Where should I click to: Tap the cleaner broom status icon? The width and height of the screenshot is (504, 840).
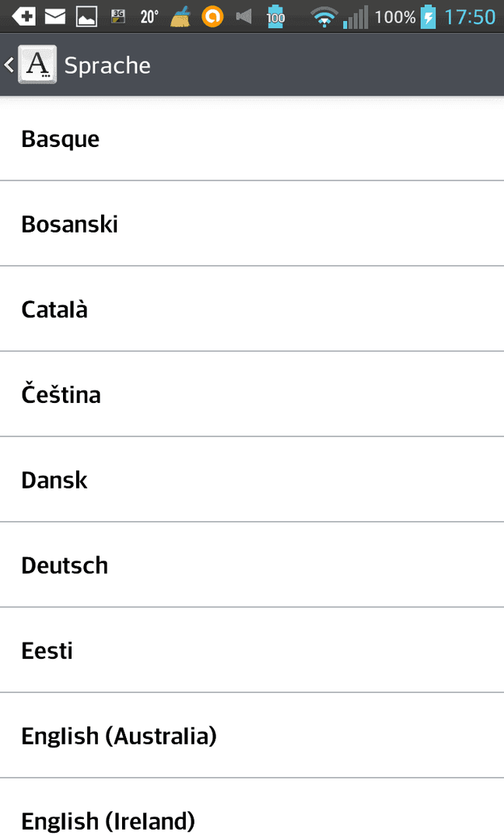(181, 16)
